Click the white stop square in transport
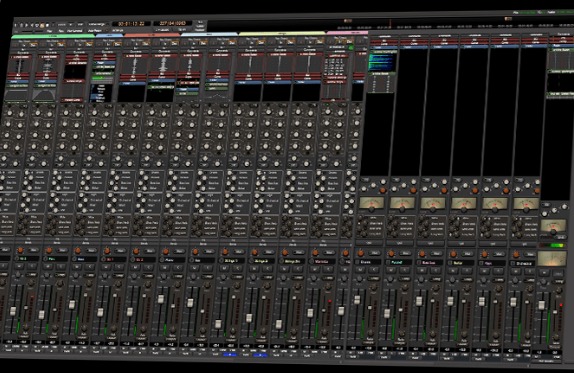 pyautogui.click(x=47, y=25)
